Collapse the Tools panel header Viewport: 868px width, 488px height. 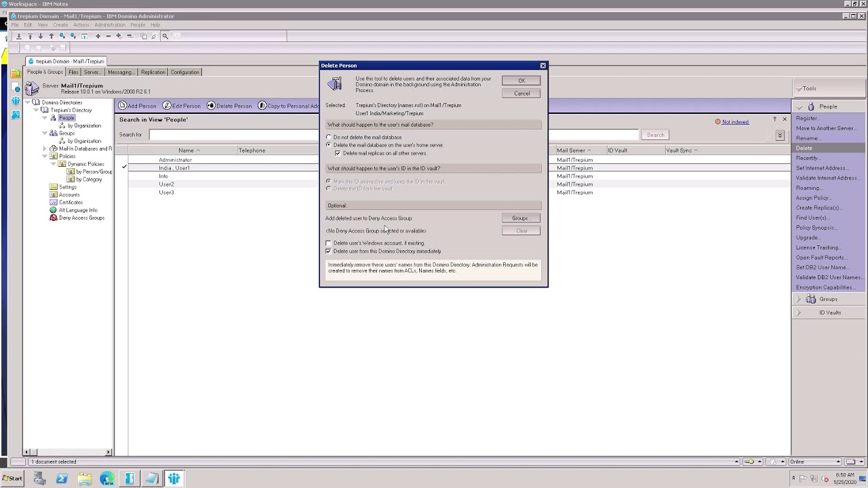point(800,89)
